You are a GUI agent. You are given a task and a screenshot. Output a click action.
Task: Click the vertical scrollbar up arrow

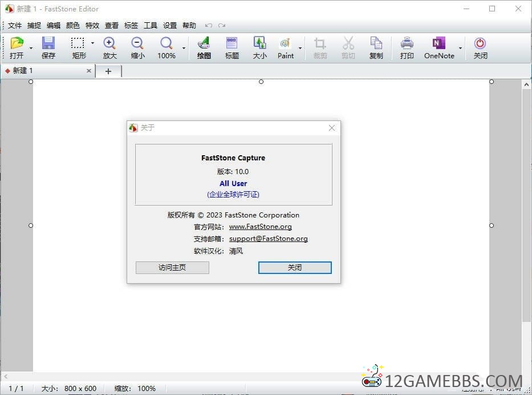[526, 84]
